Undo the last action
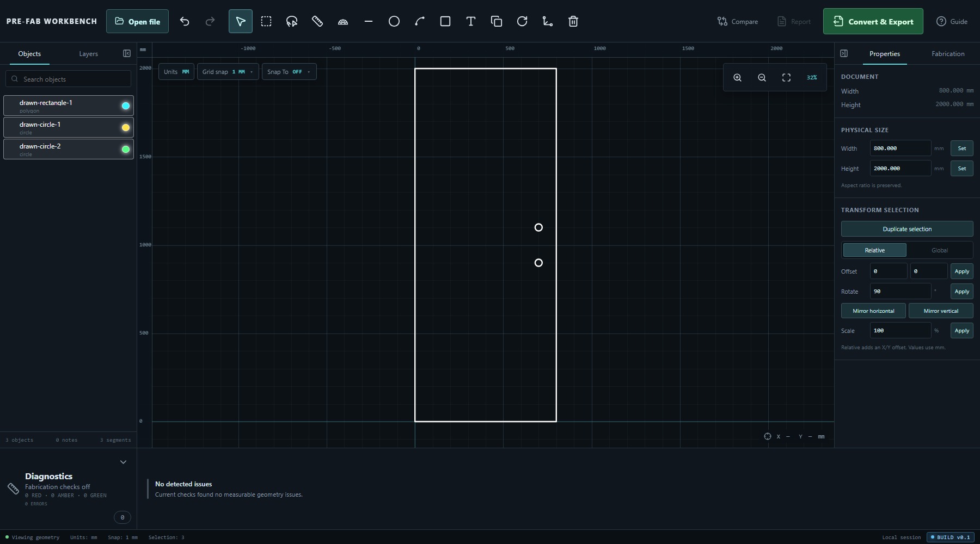 coord(185,21)
